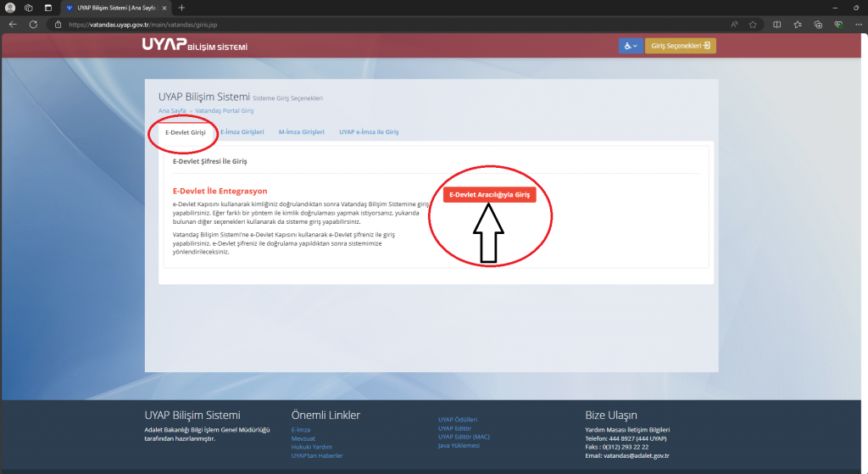Select the E-Devlet Girişi tab
Screen dimensions: 868x474
[x=186, y=132]
